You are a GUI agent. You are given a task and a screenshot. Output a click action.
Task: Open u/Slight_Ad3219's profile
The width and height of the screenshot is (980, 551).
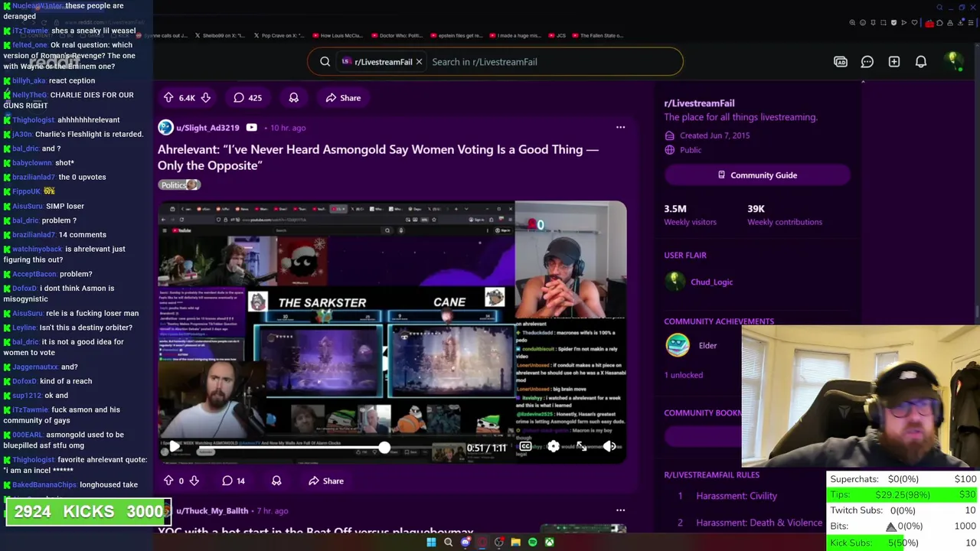[207, 128]
